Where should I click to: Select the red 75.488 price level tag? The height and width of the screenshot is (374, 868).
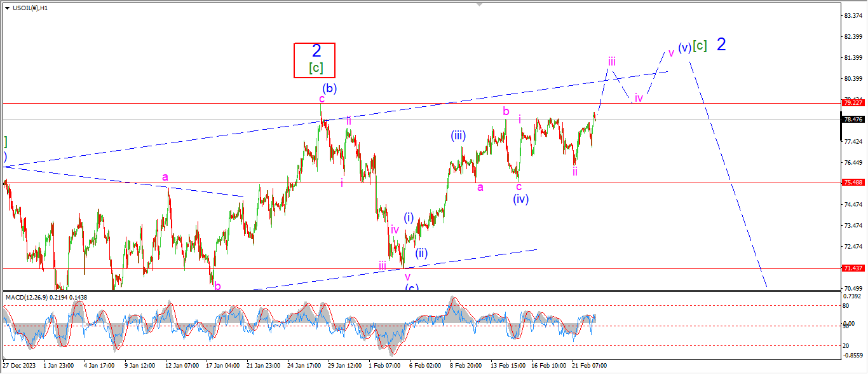point(851,183)
